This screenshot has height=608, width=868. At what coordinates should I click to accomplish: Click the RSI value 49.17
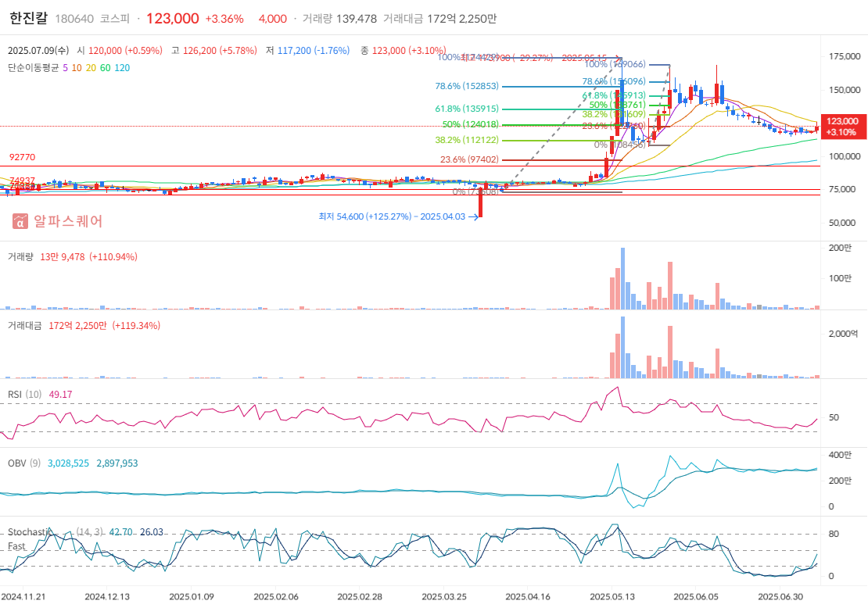pyautogui.click(x=60, y=395)
